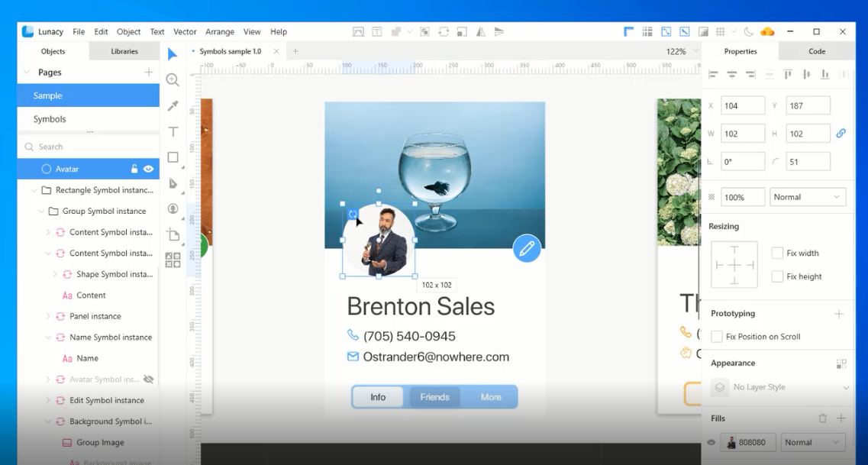
Task: Toggle rulers display in top toolbar
Action: click(629, 32)
